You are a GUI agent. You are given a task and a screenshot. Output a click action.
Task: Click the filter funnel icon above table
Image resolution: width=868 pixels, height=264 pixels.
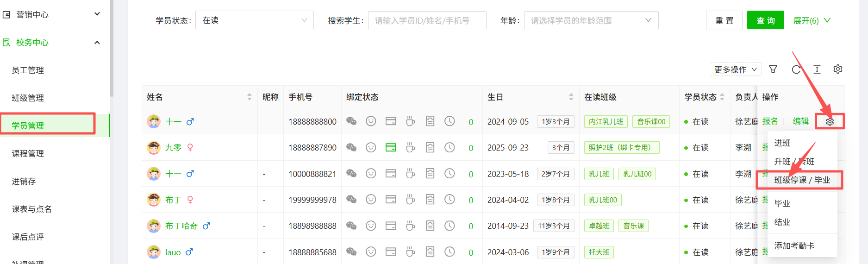[773, 69]
